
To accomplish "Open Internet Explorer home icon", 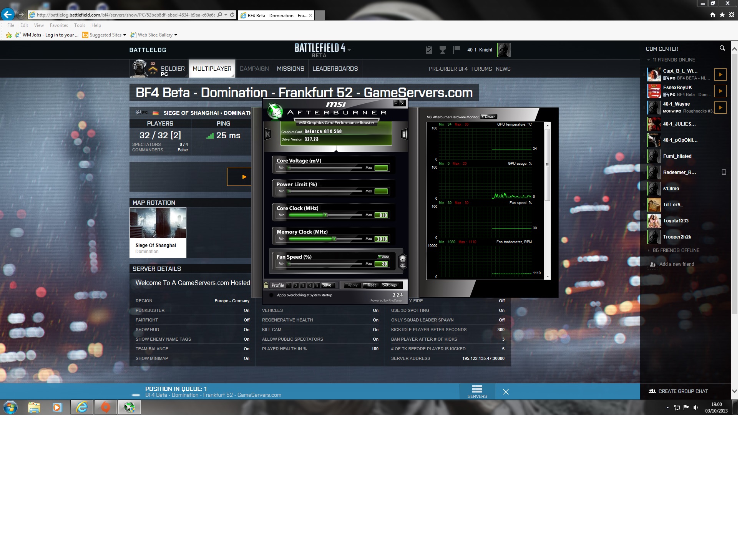I will point(712,15).
